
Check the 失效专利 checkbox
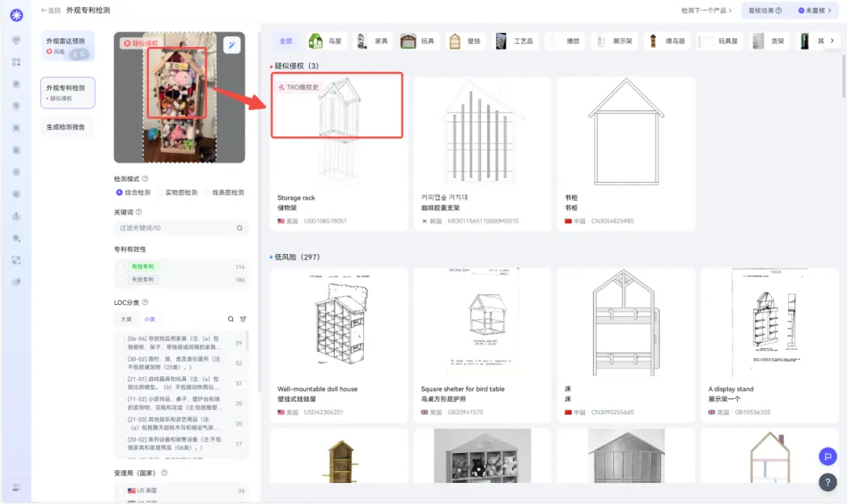coord(121,280)
